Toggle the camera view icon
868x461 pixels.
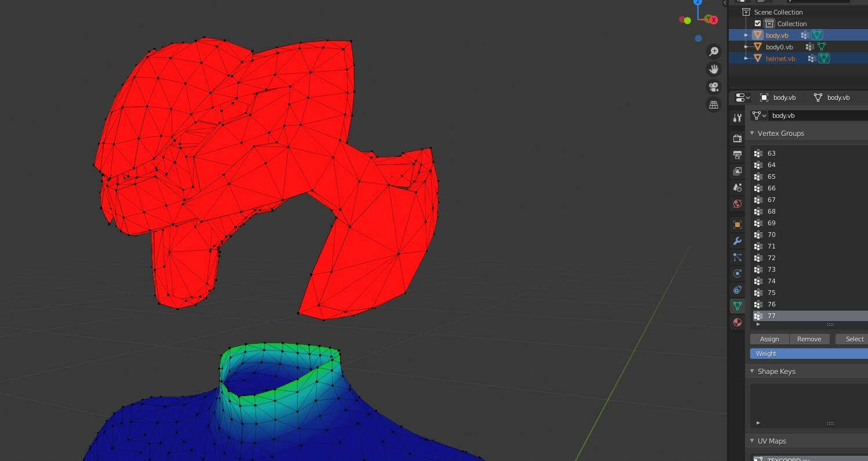point(714,87)
